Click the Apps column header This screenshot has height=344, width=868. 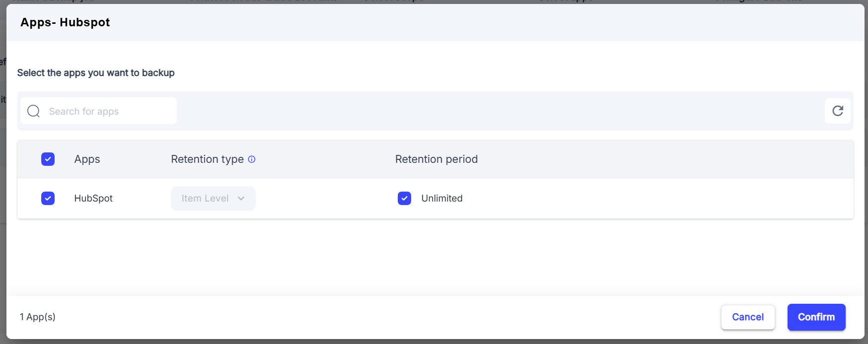[x=87, y=159]
